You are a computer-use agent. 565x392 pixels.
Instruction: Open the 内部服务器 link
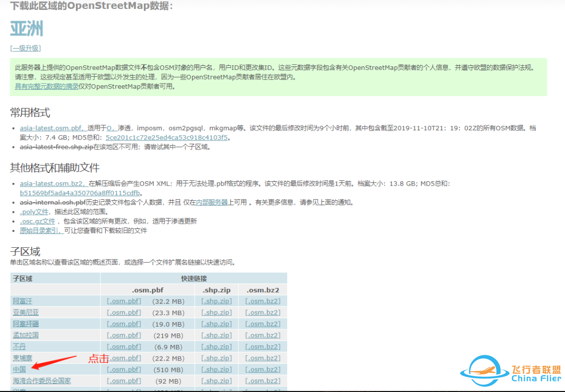point(212,202)
